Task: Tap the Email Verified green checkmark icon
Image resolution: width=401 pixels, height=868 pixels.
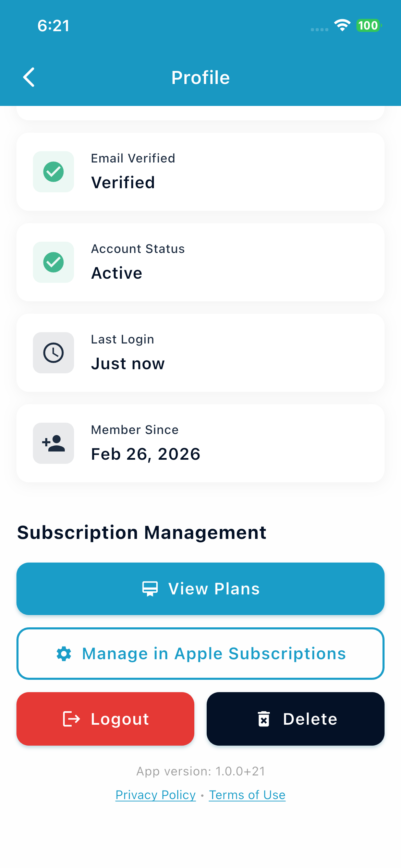Action: pyautogui.click(x=53, y=172)
